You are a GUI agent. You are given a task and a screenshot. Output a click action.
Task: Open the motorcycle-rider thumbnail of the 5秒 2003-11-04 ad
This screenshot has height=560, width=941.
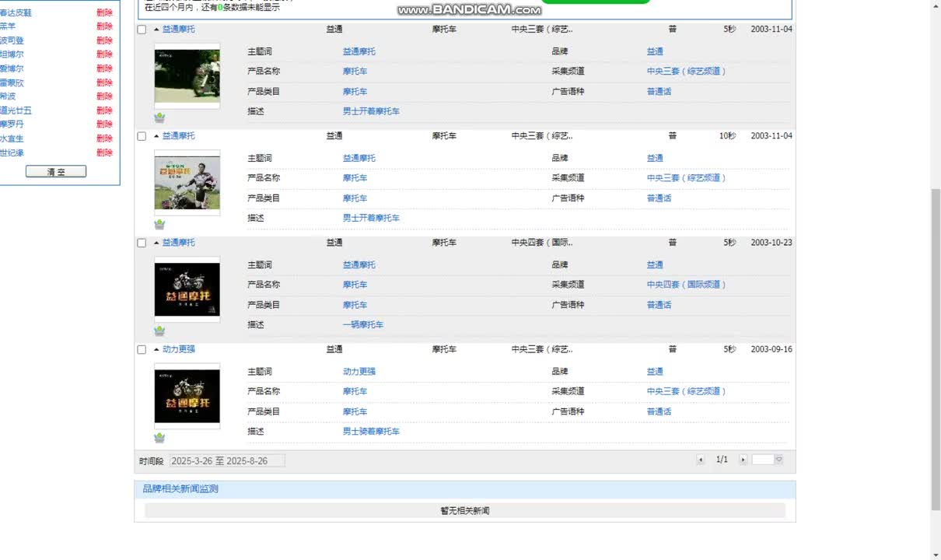pos(187,75)
